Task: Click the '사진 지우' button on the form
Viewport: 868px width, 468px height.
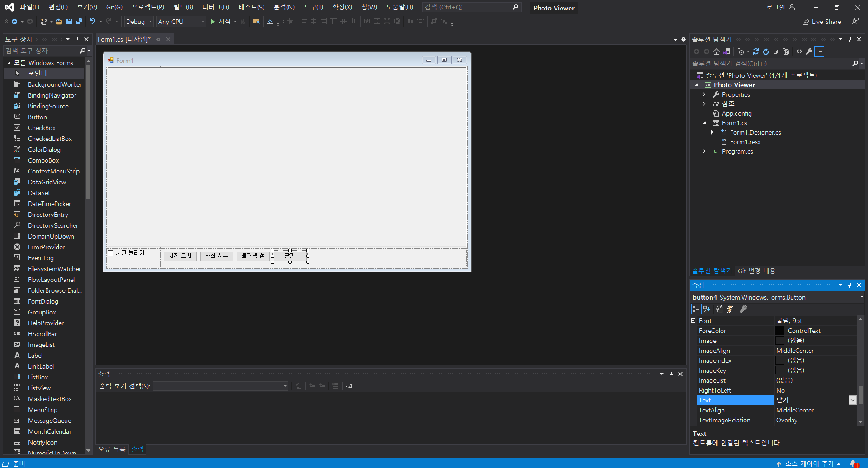Action: click(x=217, y=256)
